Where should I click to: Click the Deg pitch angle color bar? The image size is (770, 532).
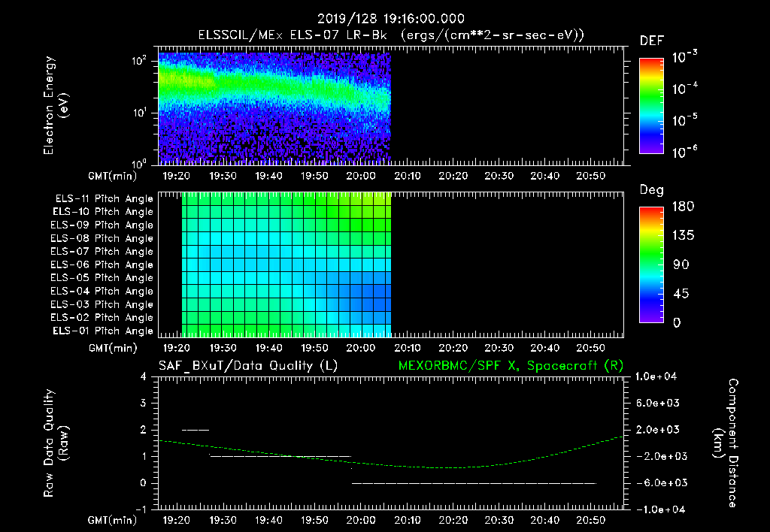pyautogui.click(x=651, y=265)
